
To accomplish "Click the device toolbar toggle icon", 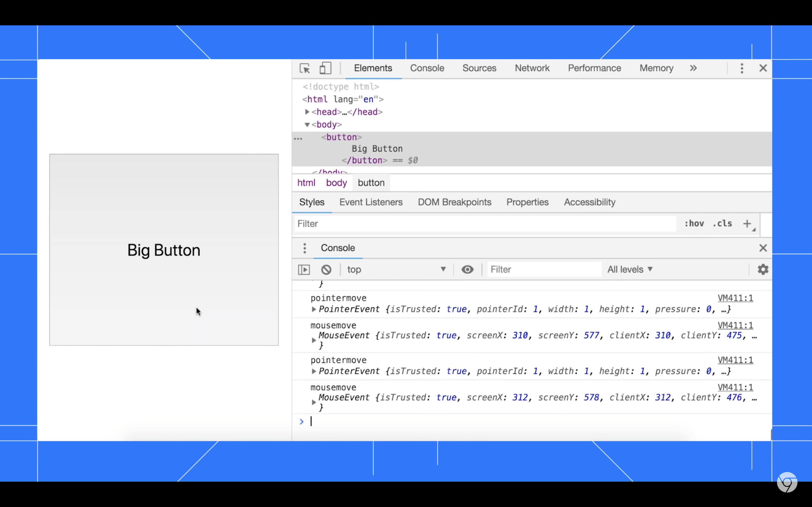I will pos(325,68).
